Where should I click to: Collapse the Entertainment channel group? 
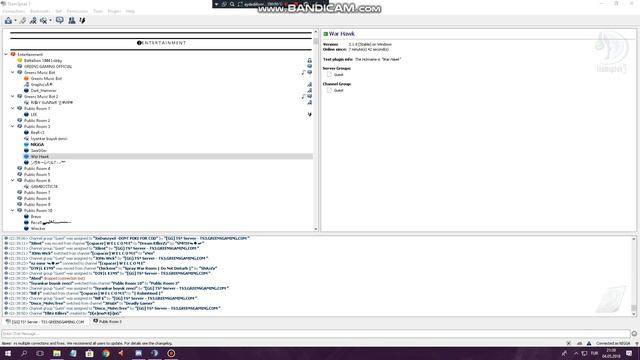point(6,54)
